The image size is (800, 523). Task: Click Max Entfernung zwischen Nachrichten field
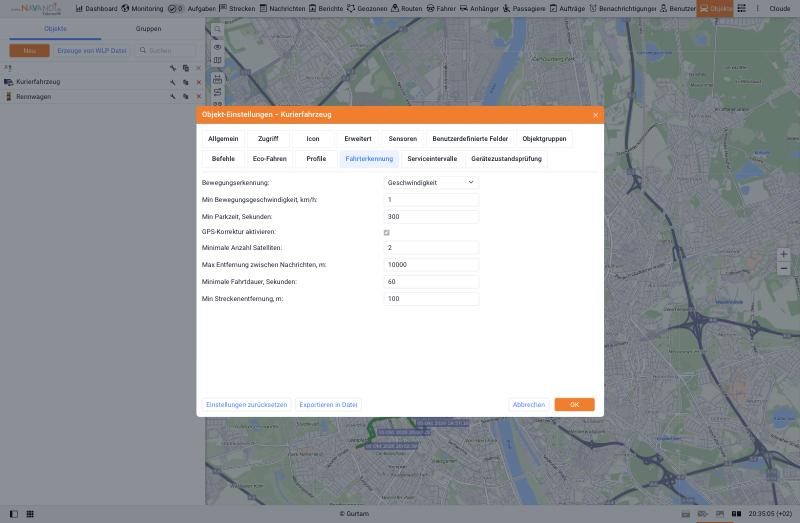pos(431,265)
